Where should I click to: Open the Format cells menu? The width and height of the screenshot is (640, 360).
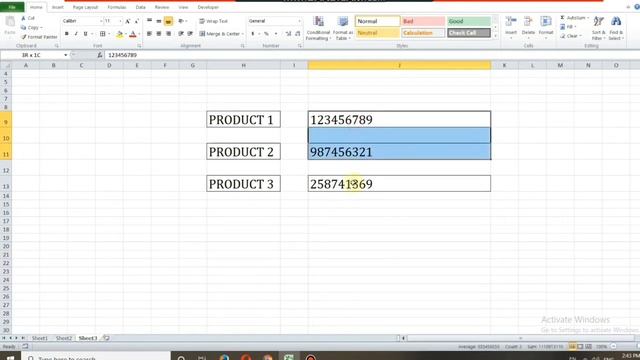[x=546, y=27]
